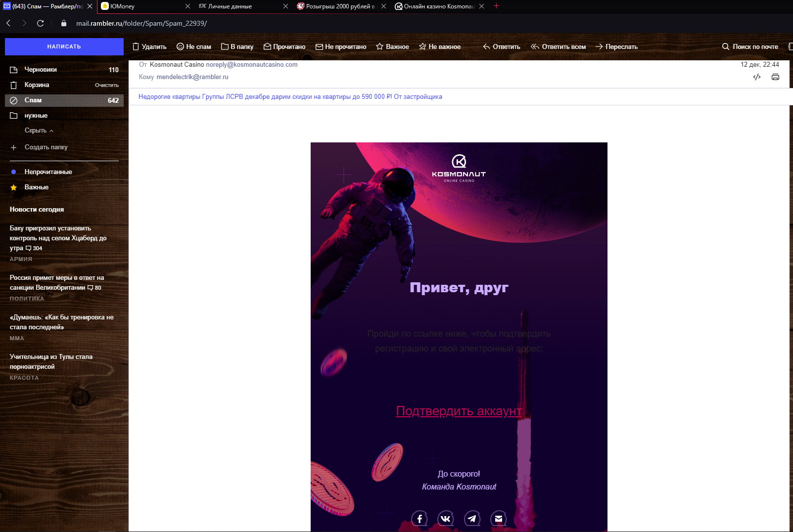Flag the email as Важное

coord(392,46)
